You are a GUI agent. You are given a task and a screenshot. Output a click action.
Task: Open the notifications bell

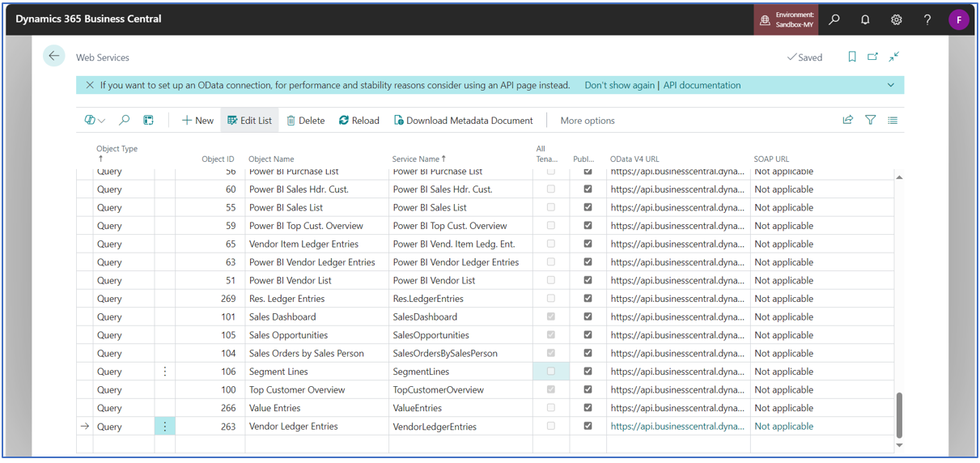tap(865, 19)
